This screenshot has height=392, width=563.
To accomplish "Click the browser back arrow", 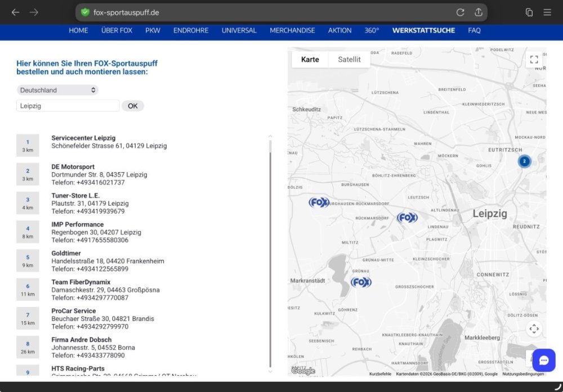I will pos(15,12).
